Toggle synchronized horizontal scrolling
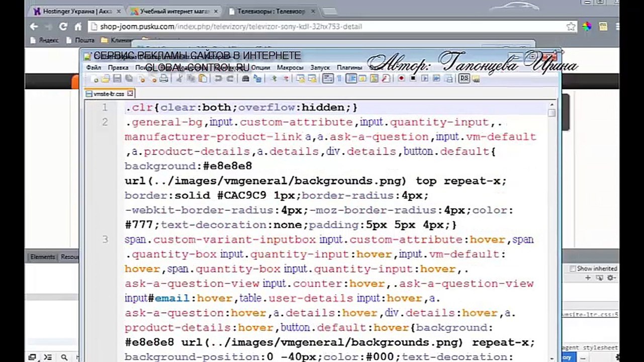Viewport: 644px width, 362px height. tap(312, 78)
